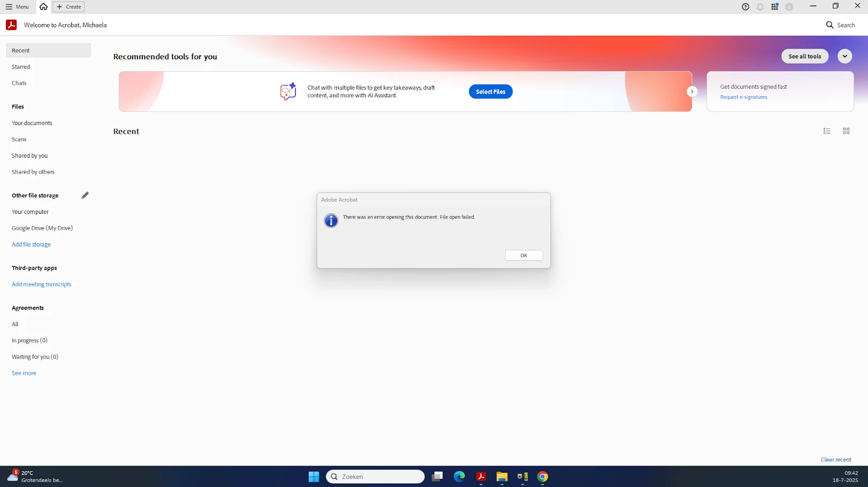Switch Recent to grid view
Screen dimensions: 868x487
tap(846, 131)
